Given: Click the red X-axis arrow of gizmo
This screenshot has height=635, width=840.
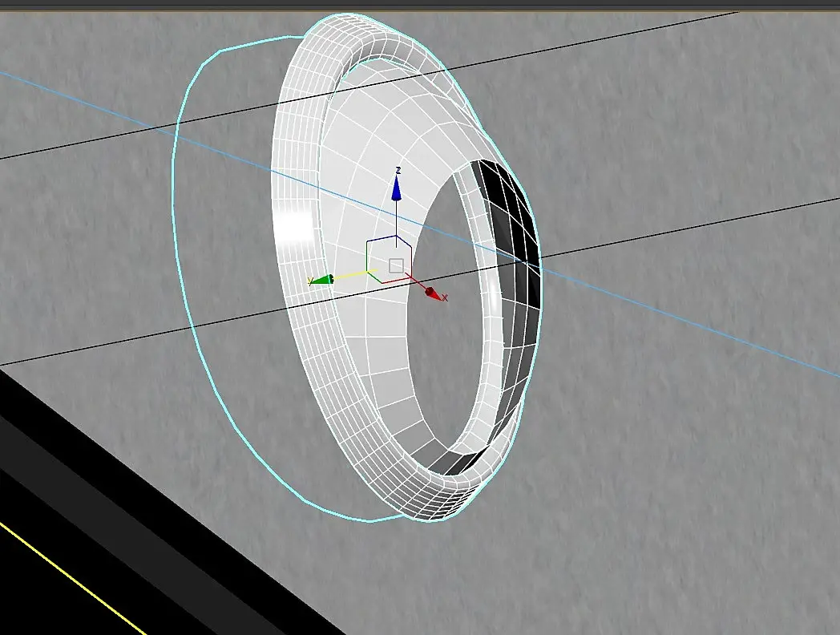Looking at the screenshot, I should [433, 293].
